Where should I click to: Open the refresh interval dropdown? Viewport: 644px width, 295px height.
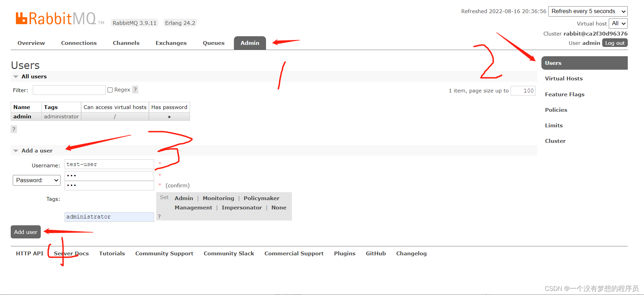(x=588, y=11)
